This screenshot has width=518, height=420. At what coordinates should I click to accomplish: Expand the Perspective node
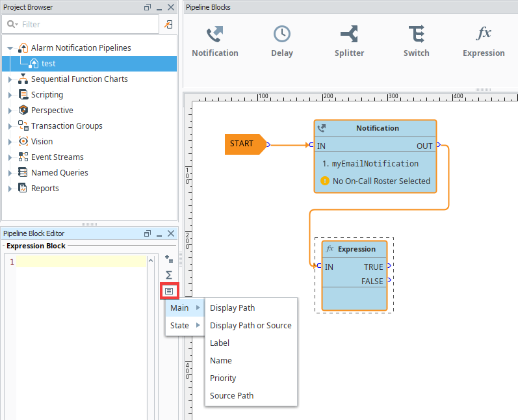[10, 111]
